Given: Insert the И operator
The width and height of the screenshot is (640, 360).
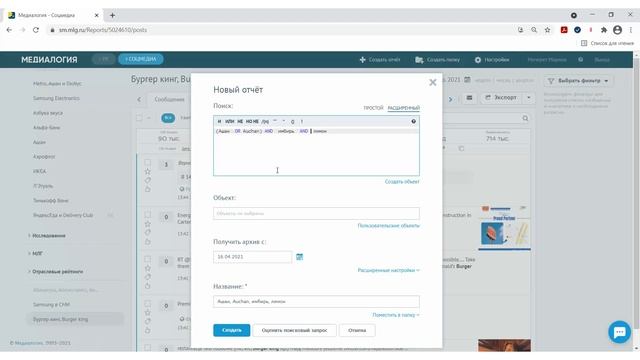Looking at the screenshot, I should click(219, 122).
